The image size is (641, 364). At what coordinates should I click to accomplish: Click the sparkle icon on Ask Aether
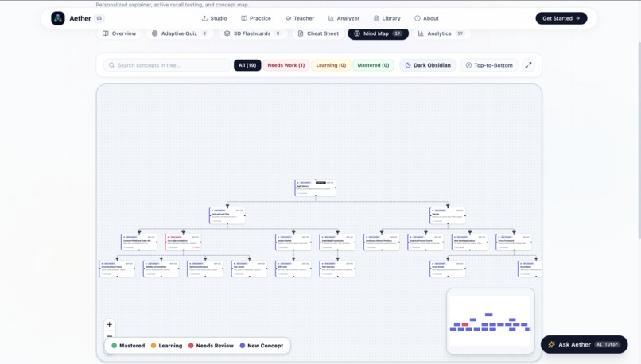[551, 344]
